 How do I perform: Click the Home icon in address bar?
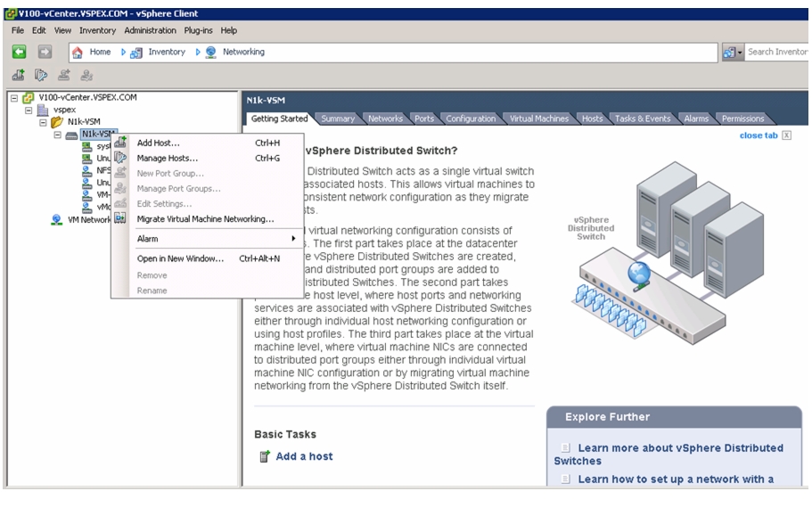pos(78,53)
